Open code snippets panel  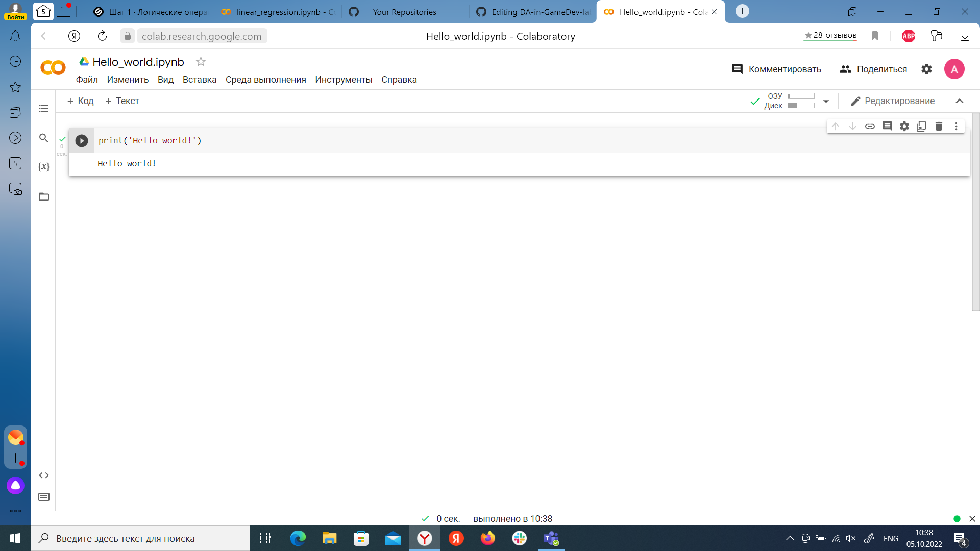tap(44, 475)
